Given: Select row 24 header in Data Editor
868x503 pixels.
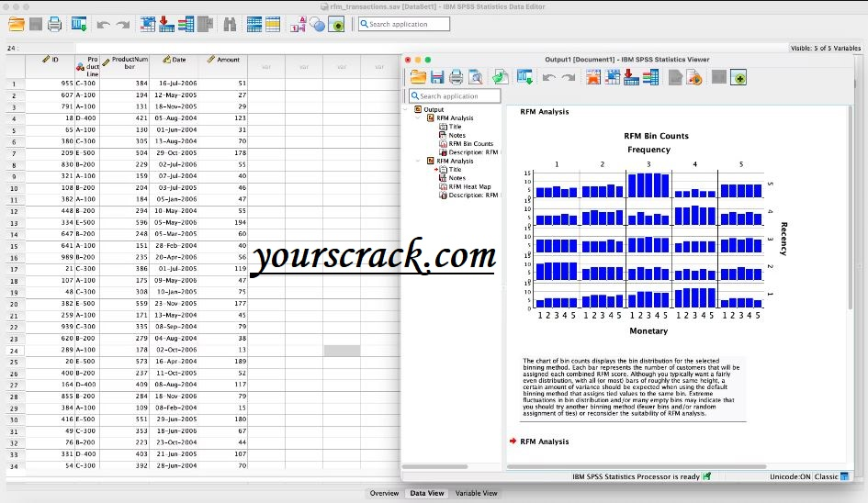Looking at the screenshot, I should (14, 351).
